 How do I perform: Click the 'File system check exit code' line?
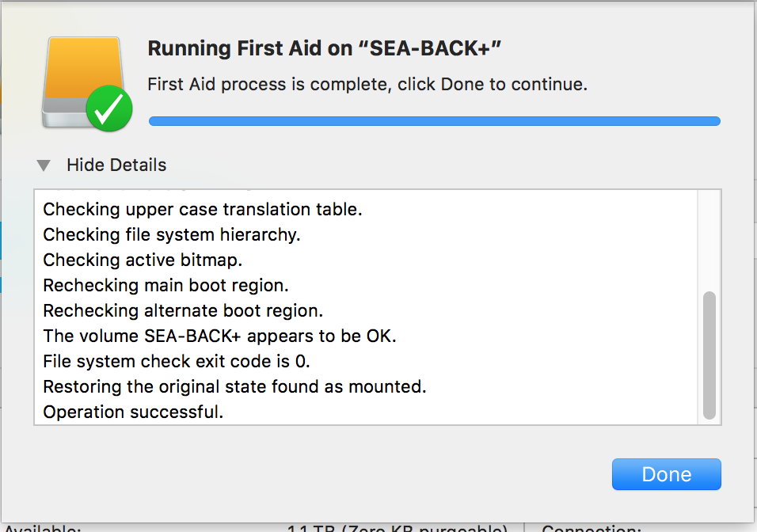(177, 361)
